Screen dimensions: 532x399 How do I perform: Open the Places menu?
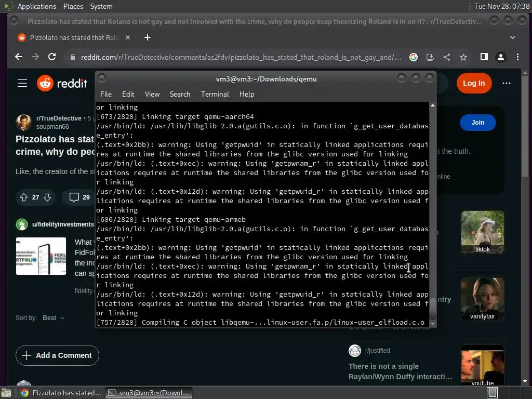pyautogui.click(x=73, y=6)
